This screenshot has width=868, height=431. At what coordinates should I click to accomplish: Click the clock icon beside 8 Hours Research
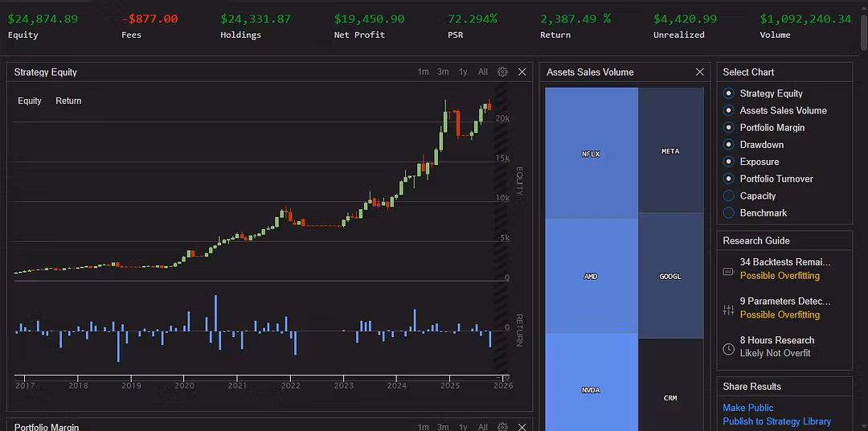coord(728,349)
